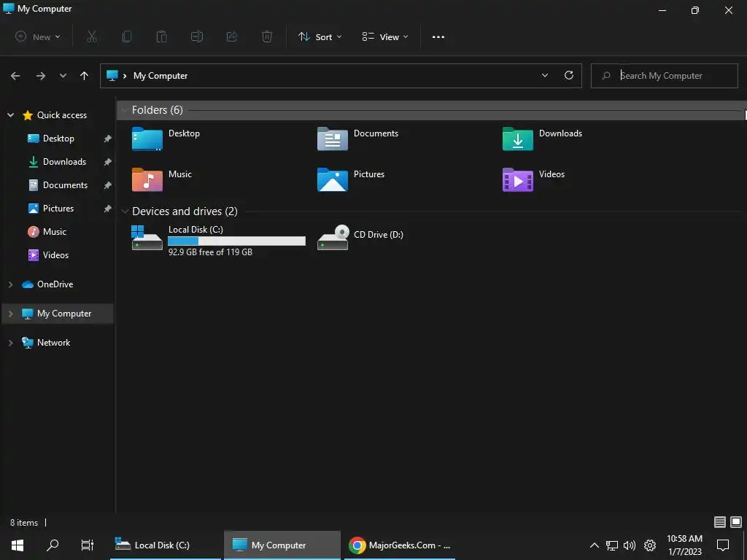Image resolution: width=747 pixels, height=560 pixels.
Task: Open the Windows Start button
Action: point(18,545)
